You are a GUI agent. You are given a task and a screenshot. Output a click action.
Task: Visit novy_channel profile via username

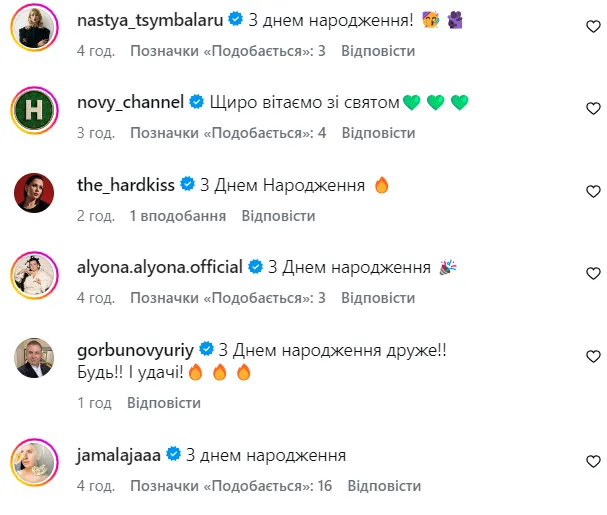[x=130, y=101]
